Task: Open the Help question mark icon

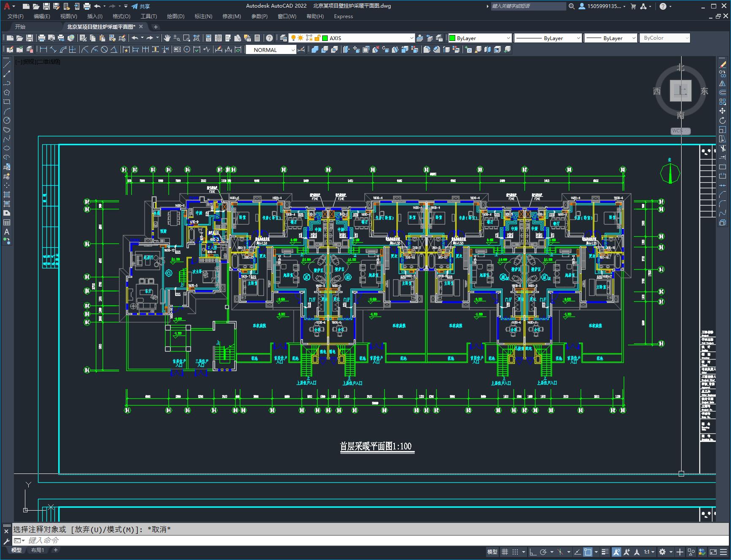Action: [x=269, y=38]
